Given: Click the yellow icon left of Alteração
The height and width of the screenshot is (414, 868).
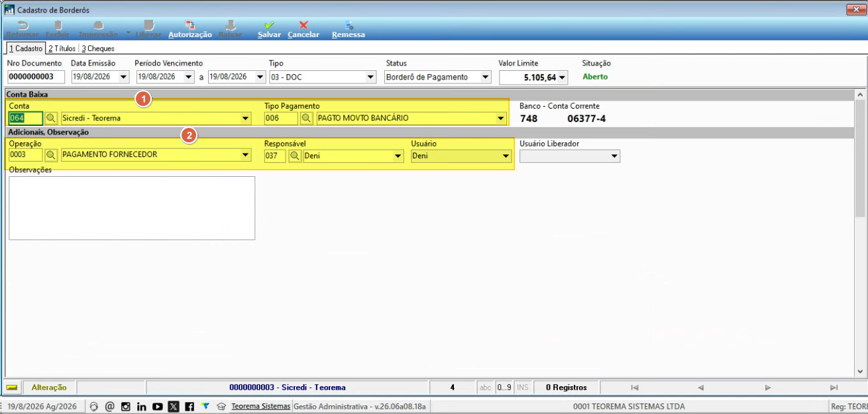Looking at the screenshot, I should (x=12, y=388).
